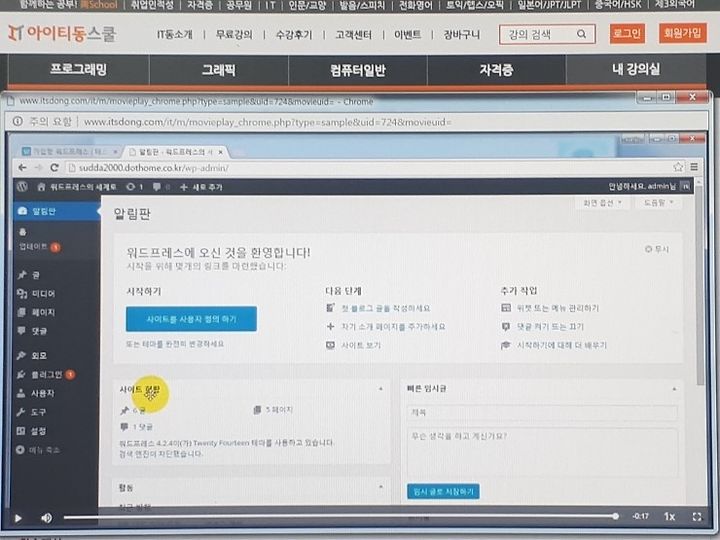Viewport: 720px width, 540px height.
Task: Collapse the 빠른 임시글 widget arrow
Action: 674,389
